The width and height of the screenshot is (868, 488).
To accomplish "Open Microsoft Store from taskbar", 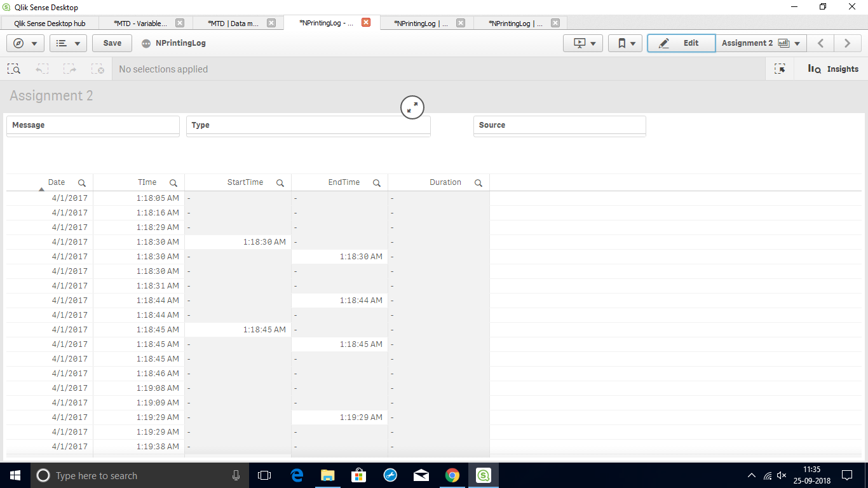I will 359,475.
